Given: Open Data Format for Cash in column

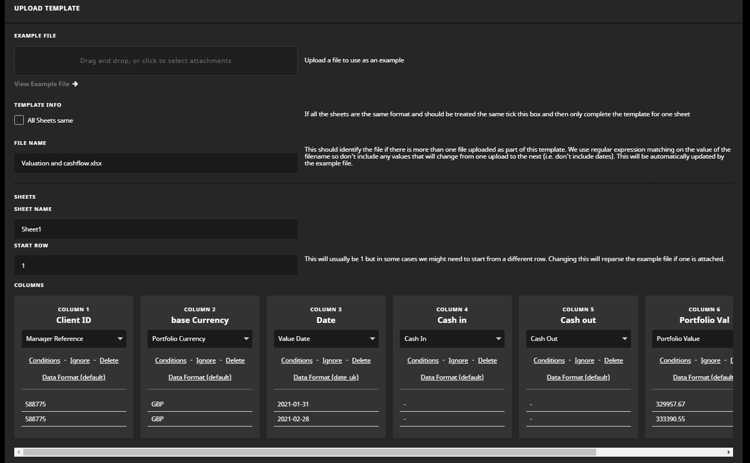Looking at the screenshot, I should (x=452, y=377).
